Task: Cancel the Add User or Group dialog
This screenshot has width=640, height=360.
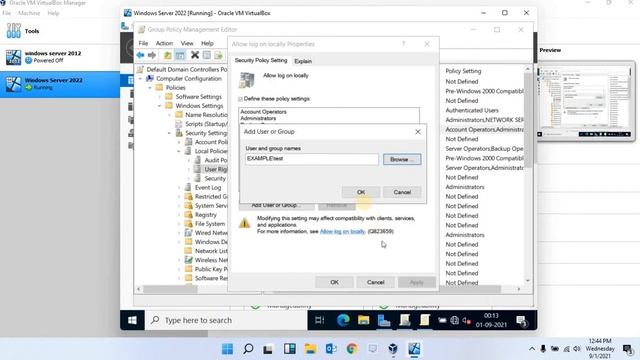Action: click(402, 192)
